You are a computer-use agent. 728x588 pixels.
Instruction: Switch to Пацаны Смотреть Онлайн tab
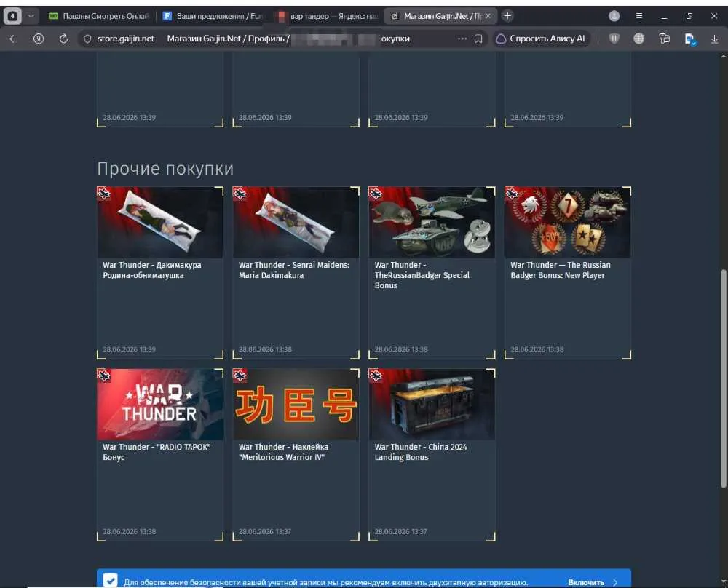click(98, 16)
